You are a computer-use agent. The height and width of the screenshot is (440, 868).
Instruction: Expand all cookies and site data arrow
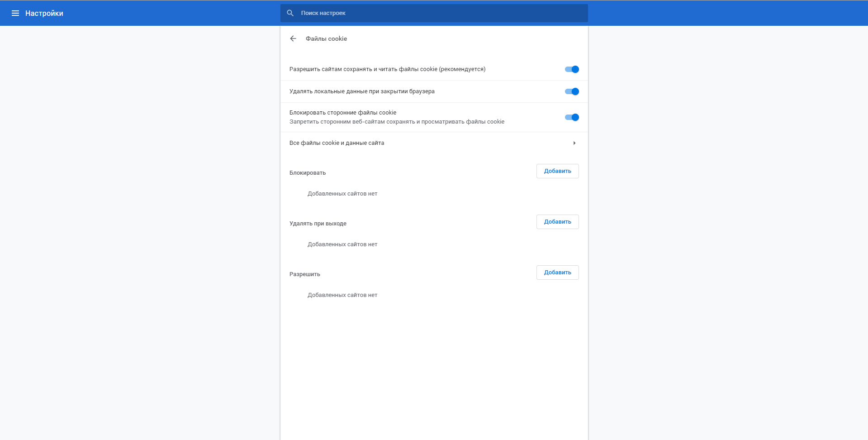tap(574, 143)
